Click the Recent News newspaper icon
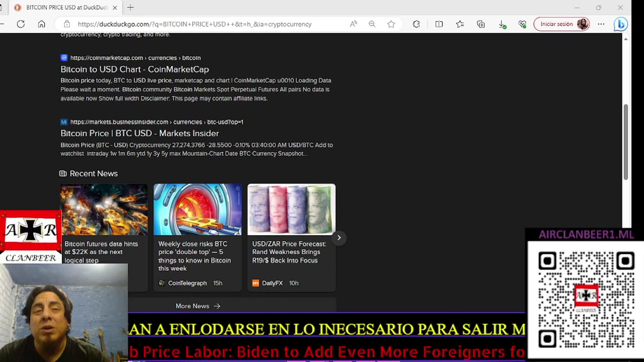Screen dimensions: 644x362 pyautogui.click(x=63, y=173)
